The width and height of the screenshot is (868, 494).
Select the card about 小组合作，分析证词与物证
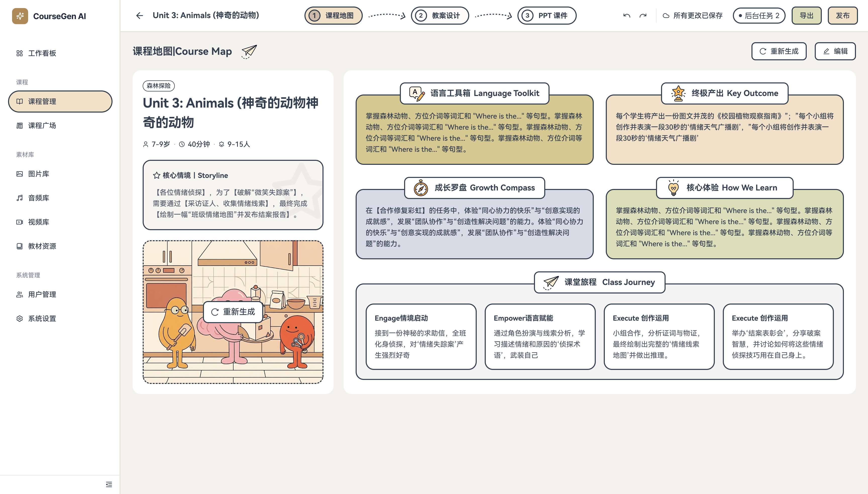pos(659,336)
